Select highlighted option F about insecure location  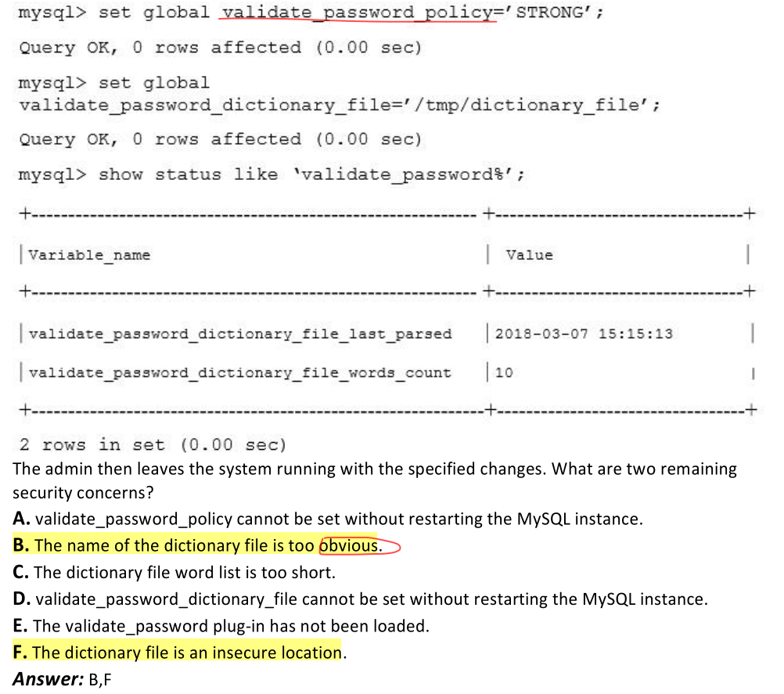pos(179,653)
